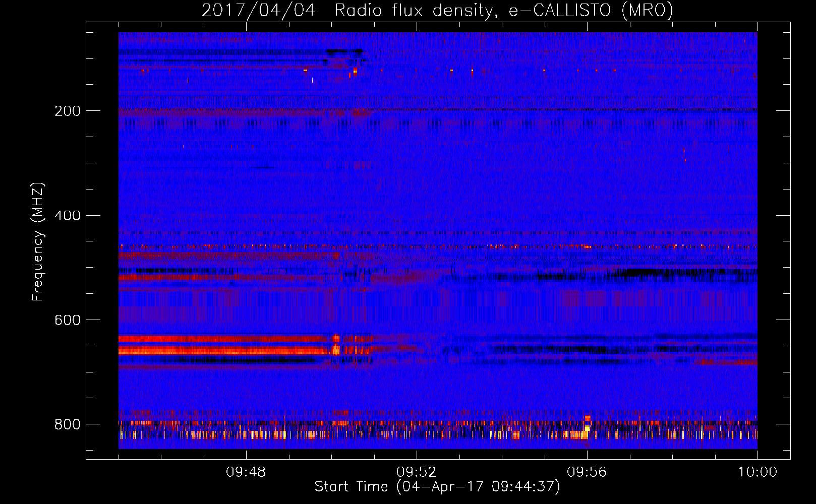Click the 09:52 time axis label
Viewport: 816px width, 504px height.
tap(417, 472)
